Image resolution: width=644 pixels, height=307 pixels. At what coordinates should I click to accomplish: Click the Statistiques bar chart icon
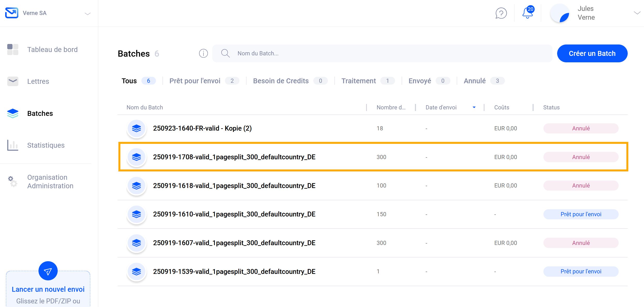click(13, 145)
